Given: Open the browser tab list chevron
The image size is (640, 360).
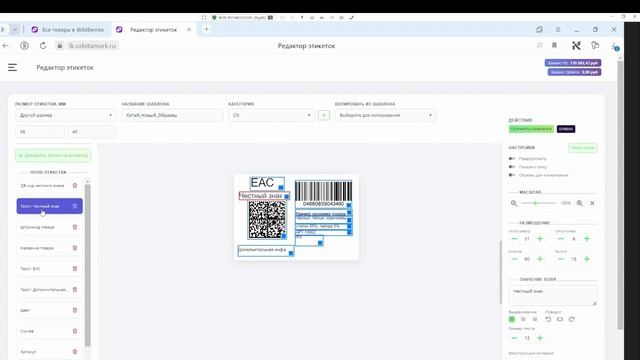Looking at the screenshot, I should pos(15,29).
